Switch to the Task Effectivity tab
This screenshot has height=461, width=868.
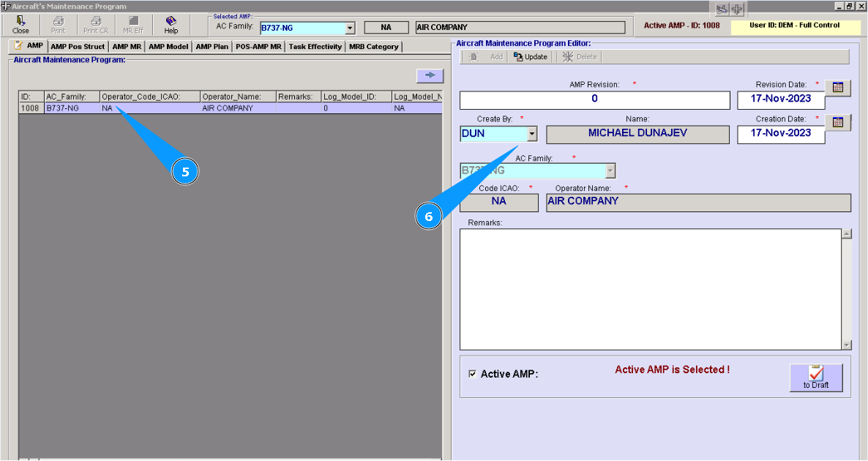point(315,47)
